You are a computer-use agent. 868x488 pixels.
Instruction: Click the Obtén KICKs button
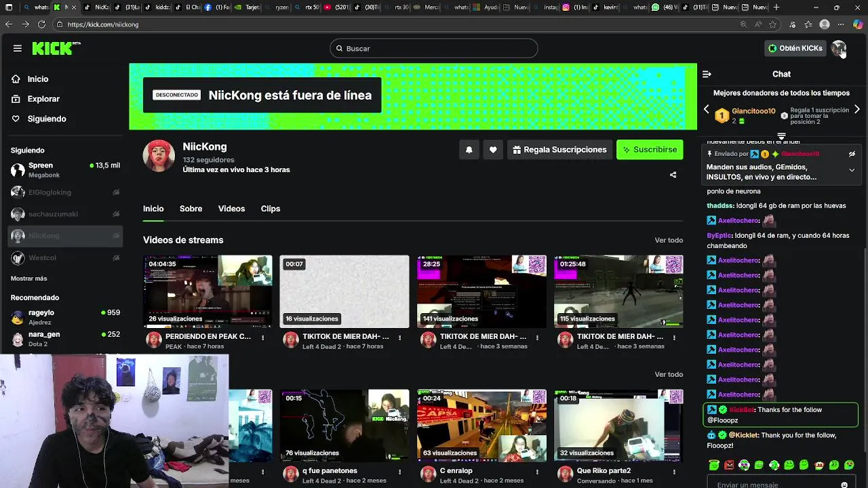(x=795, y=48)
